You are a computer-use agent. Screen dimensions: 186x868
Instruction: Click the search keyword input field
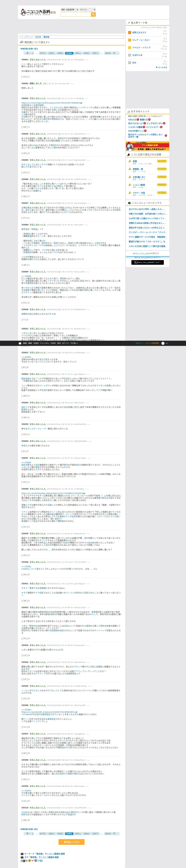point(76,14)
